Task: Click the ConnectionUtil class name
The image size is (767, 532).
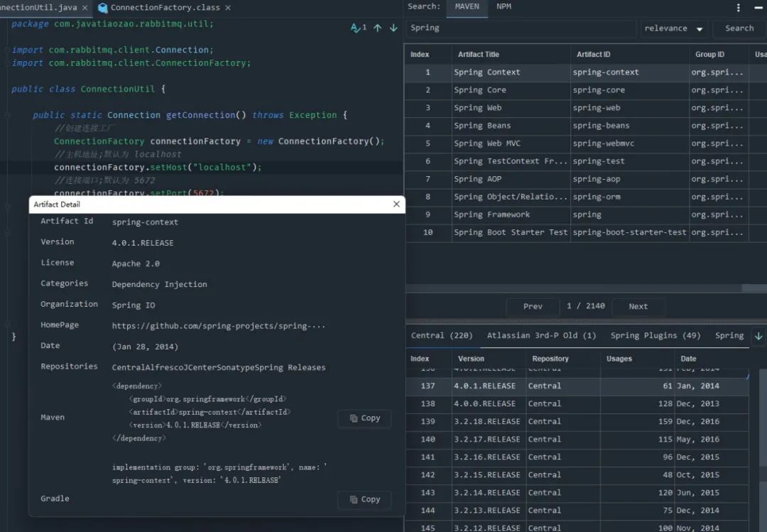Action: pos(117,89)
